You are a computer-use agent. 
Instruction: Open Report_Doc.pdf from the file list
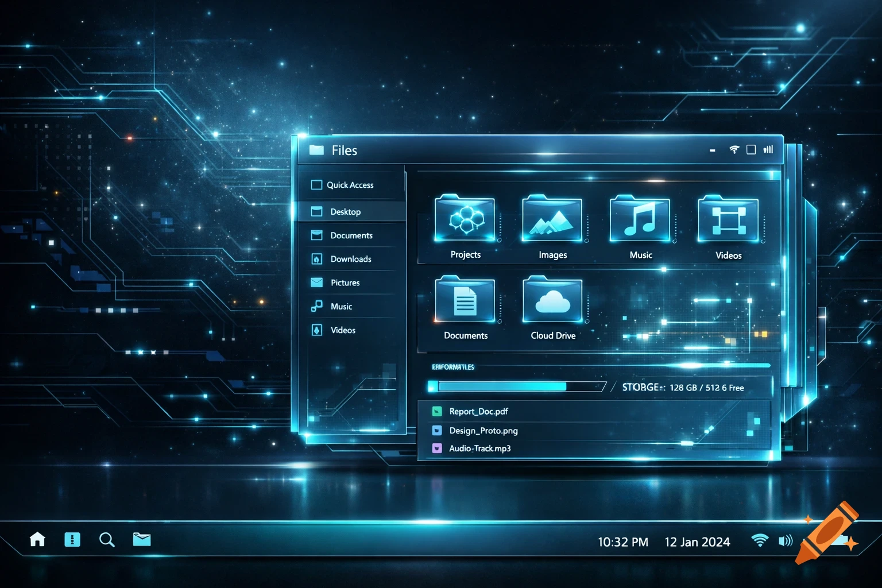(x=478, y=411)
